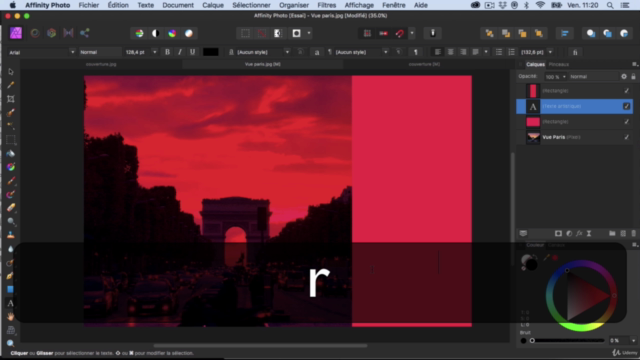This screenshot has width=640, height=360.
Task: Justify the paragraph text
Action: [x=476, y=52]
